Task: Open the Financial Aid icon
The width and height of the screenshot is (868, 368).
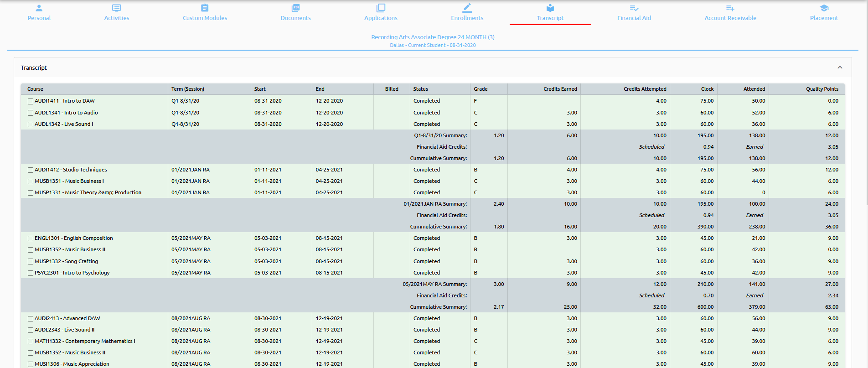Action: [x=634, y=8]
